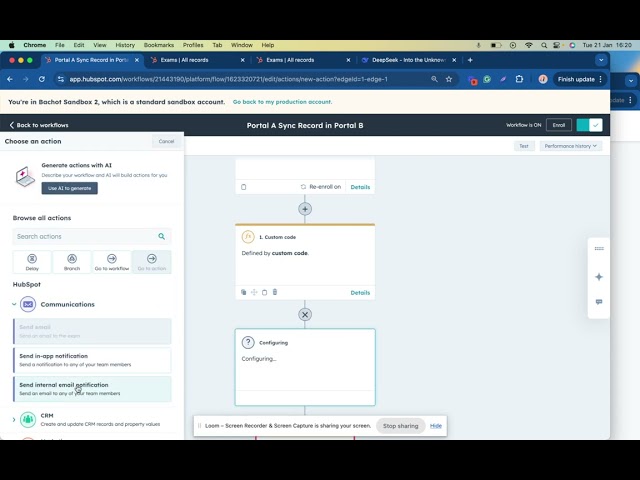The width and height of the screenshot is (640, 480).
Task: Click the Test button
Action: (524, 146)
